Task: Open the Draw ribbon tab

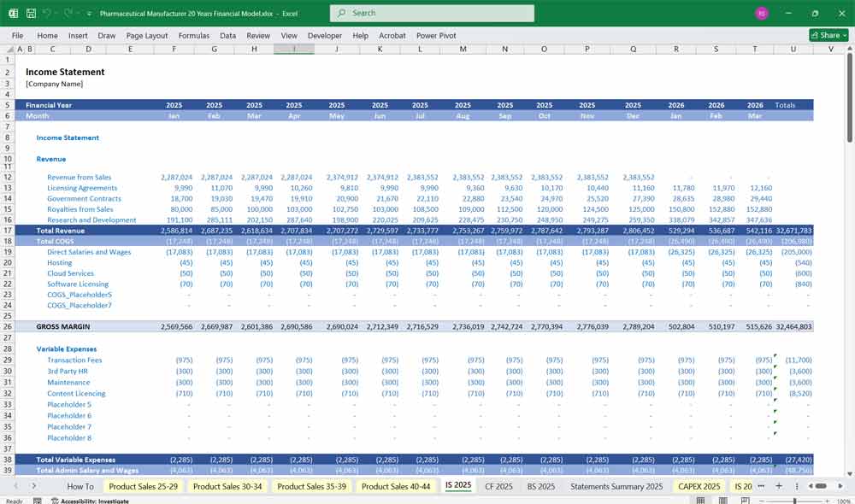Action: 106,35
